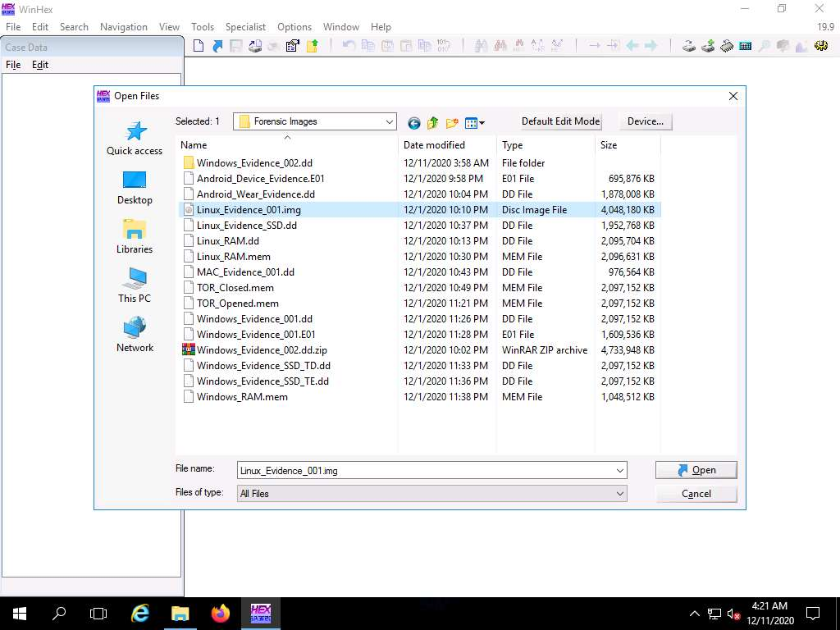Select Quick access in dialog sidebar
The height and width of the screenshot is (630, 840).
(x=135, y=138)
